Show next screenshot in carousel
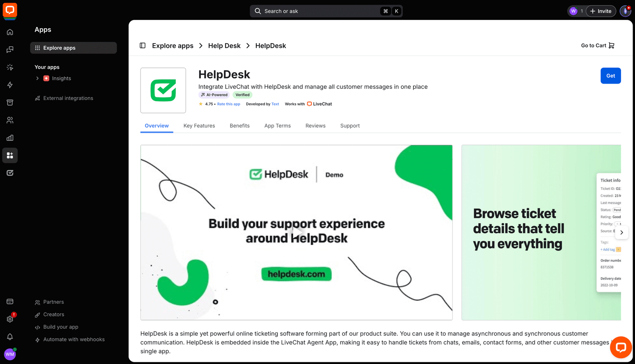This screenshot has width=635, height=364. (622, 233)
